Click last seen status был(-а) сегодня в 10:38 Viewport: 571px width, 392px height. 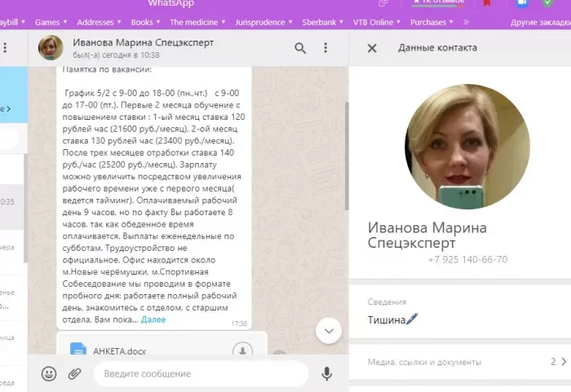pos(116,55)
